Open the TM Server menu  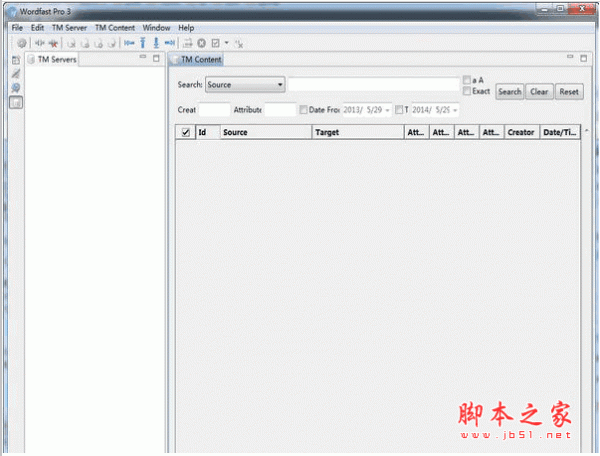pyautogui.click(x=70, y=28)
